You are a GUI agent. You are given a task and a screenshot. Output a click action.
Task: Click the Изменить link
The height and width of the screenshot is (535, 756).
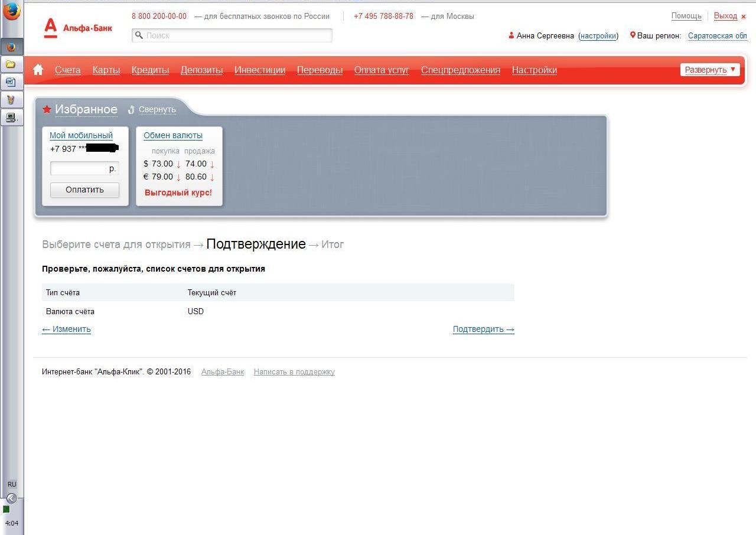[66, 329]
